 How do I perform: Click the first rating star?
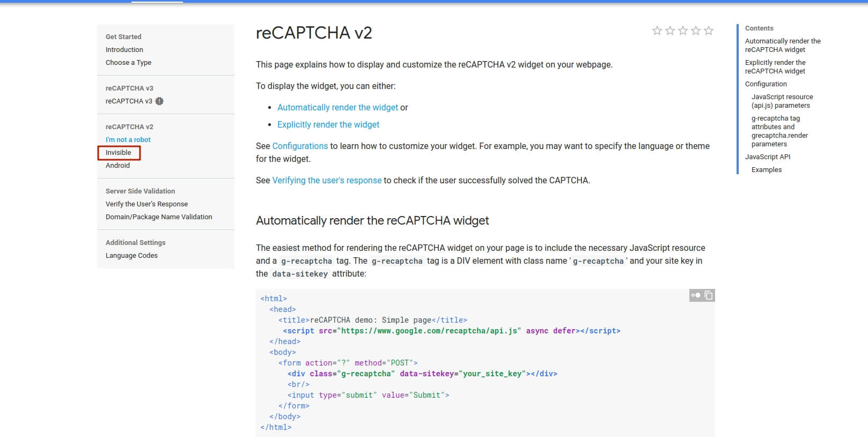[x=657, y=31]
